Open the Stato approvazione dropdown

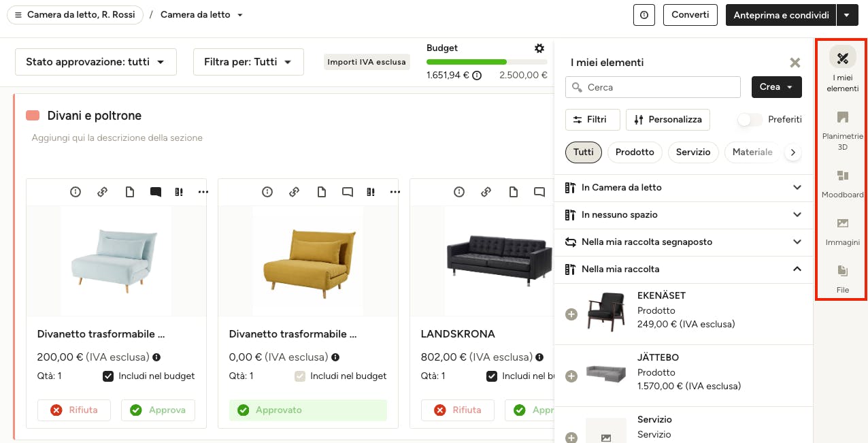click(95, 62)
